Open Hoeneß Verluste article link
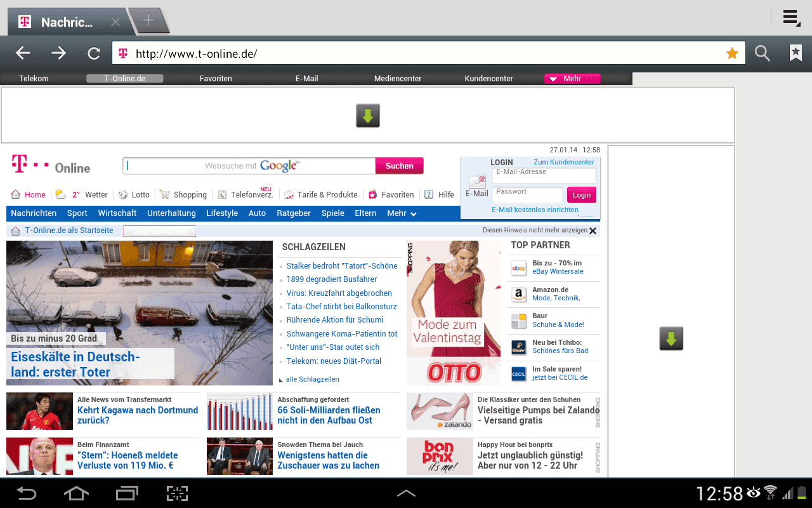Image resolution: width=812 pixels, height=508 pixels. coord(128,460)
